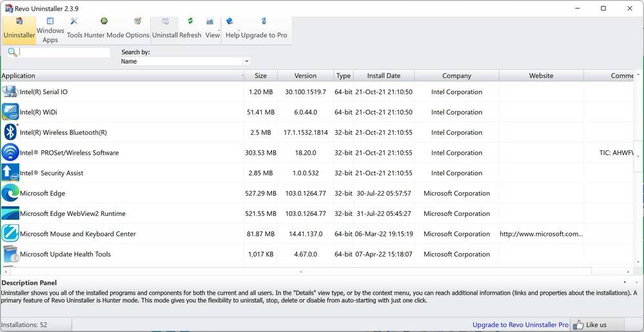The image size is (644, 332).
Task: Sort by the Type column header
Action: click(x=344, y=75)
